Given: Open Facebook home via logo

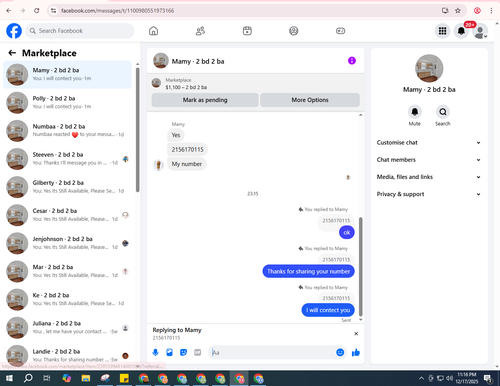Looking at the screenshot, I should click(x=14, y=31).
